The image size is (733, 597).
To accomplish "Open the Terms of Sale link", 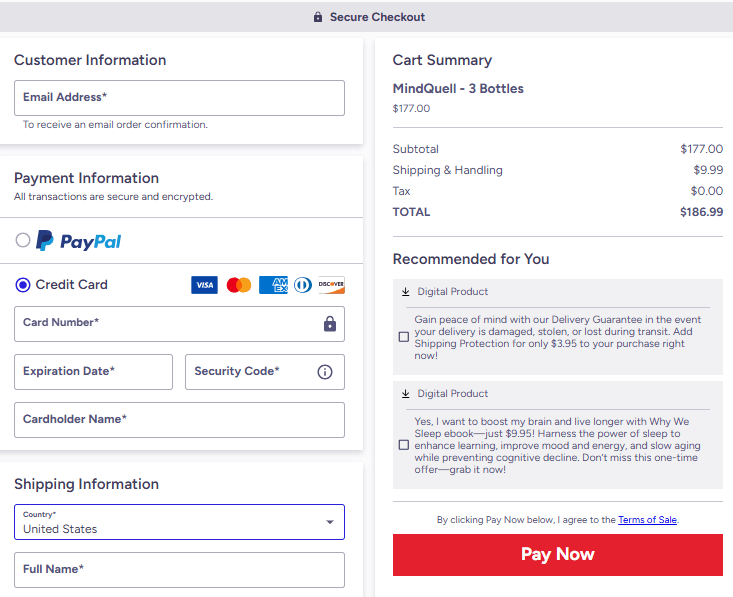I will [x=647, y=520].
